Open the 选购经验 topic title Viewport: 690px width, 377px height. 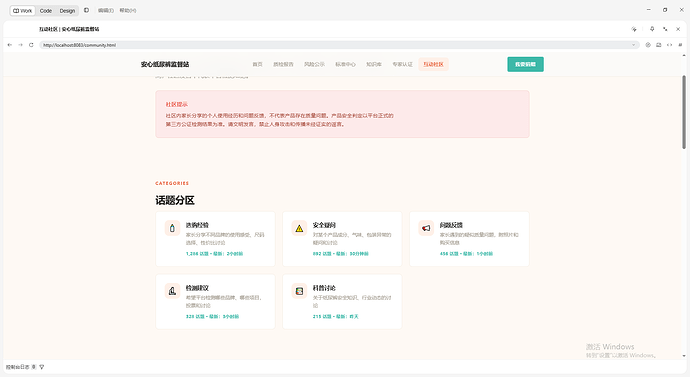click(x=197, y=225)
